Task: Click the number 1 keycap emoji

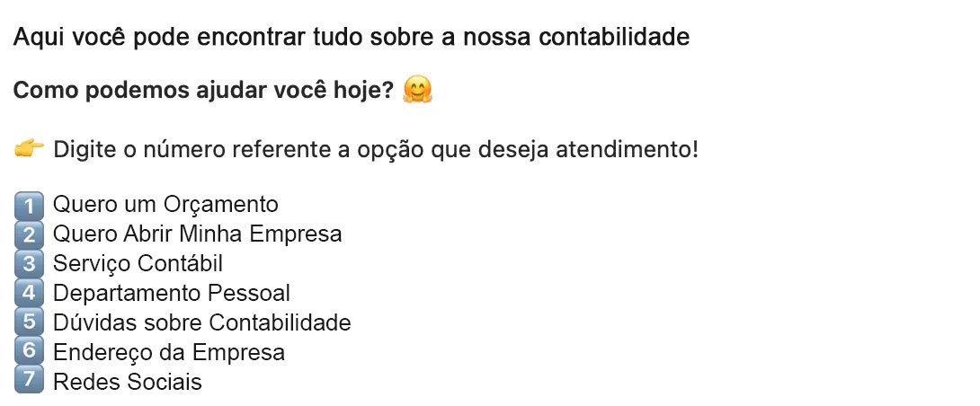Action: (29, 205)
